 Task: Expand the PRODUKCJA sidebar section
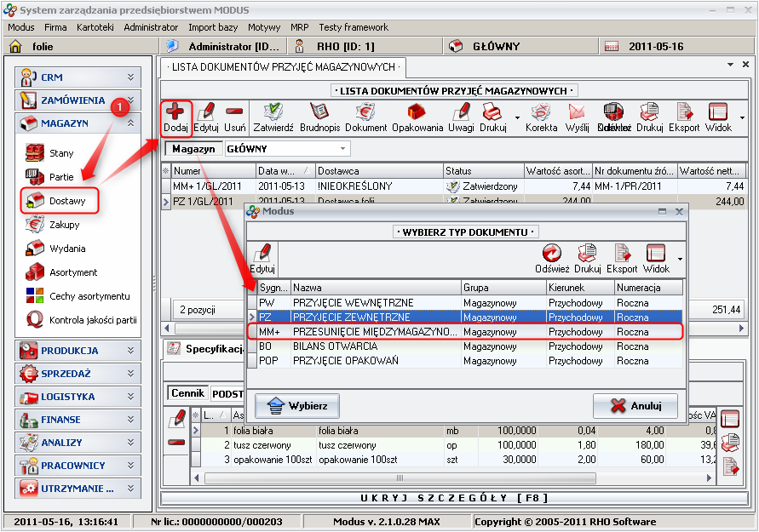tap(78, 350)
